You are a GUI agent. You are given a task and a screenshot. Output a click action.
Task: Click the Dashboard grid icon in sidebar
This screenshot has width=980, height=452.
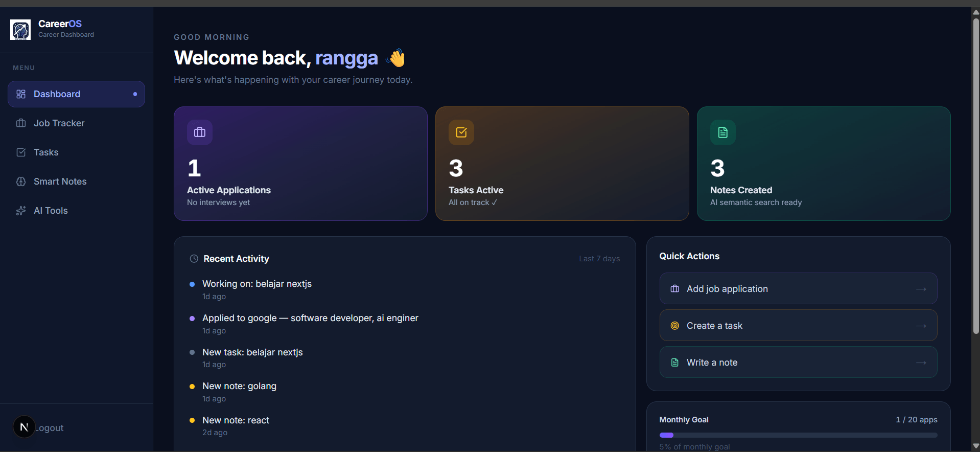(21, 94)
